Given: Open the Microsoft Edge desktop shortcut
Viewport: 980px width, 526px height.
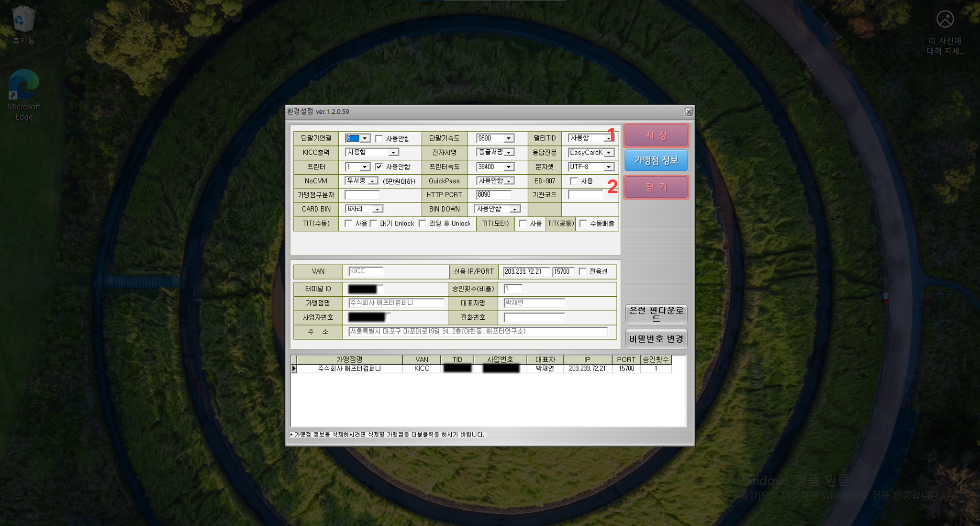Looking at the screenshot, I should [x=24, y=95].
